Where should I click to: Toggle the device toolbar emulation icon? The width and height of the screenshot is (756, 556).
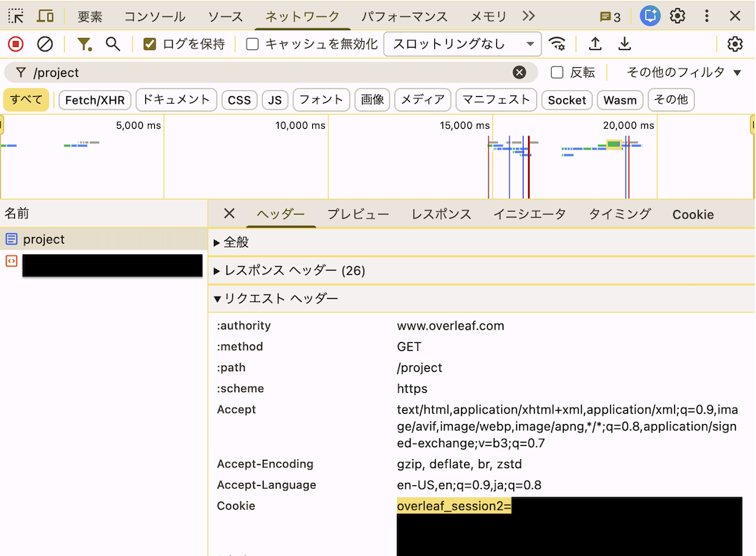click(x=44, y=16)
